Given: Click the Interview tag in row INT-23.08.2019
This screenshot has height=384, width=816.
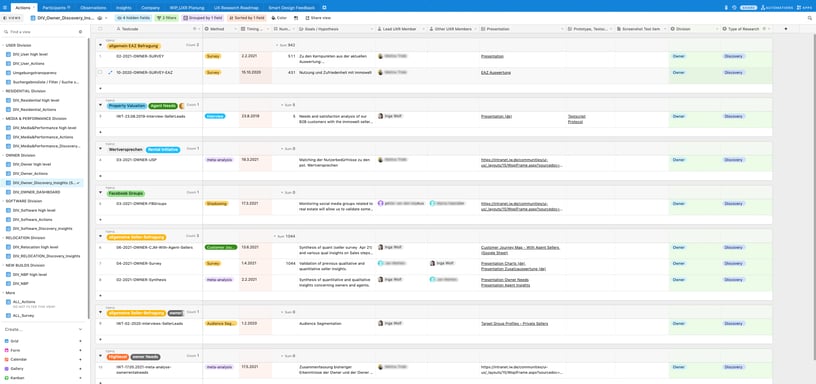Looking at the screenshot, I should pyautogui.click(x=215, y=116).
